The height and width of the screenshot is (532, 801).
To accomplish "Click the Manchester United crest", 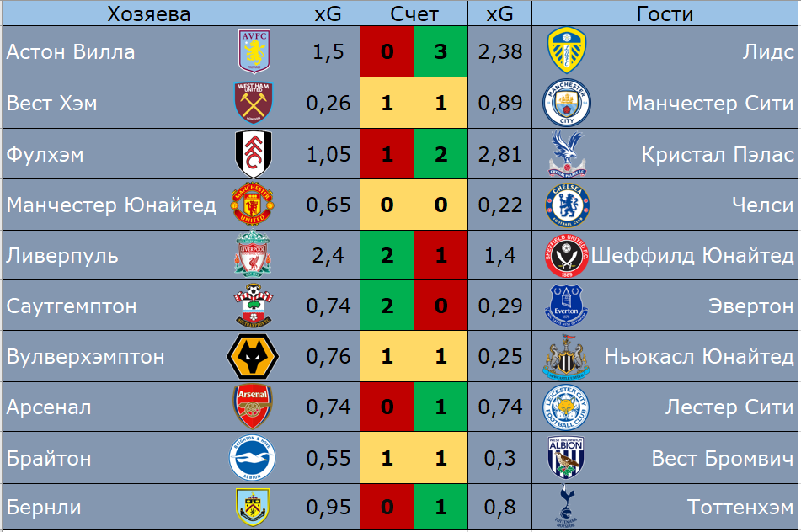I will click(x=252, y=205).
